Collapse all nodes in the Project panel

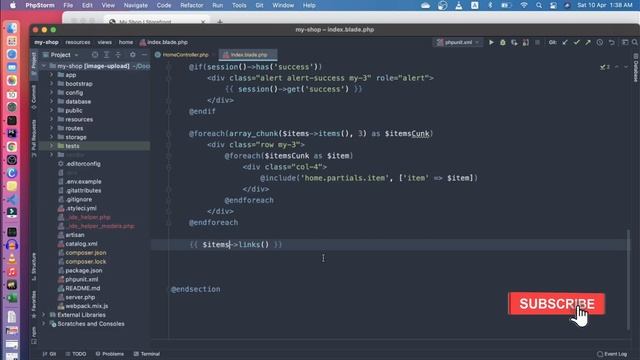tap(118, 55)
